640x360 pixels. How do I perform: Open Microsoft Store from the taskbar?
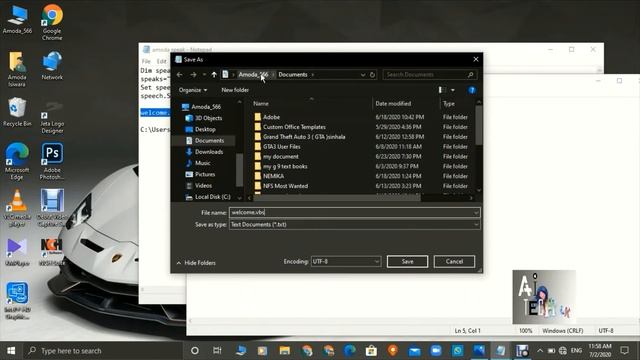pyautogui.click(x=371, y=351)
